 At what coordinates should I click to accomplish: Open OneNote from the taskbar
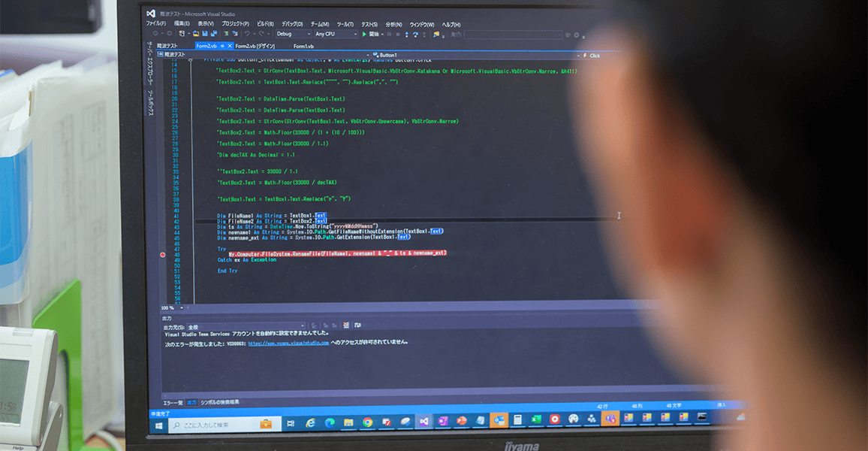(x=443, y=422)
